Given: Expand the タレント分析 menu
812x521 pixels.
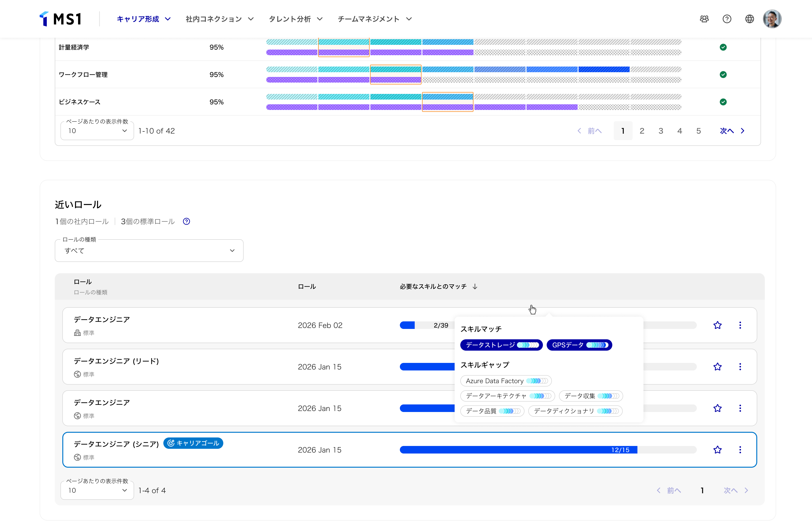Looking at the screenshot, I should (296, 19).
